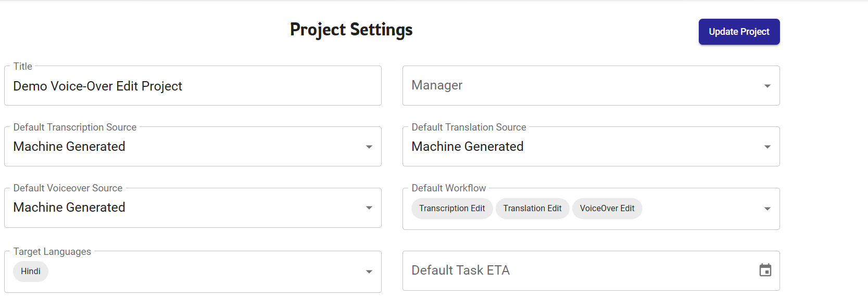
Task: Click the Translation Edit workflow chip
Action: coord(532,209)
